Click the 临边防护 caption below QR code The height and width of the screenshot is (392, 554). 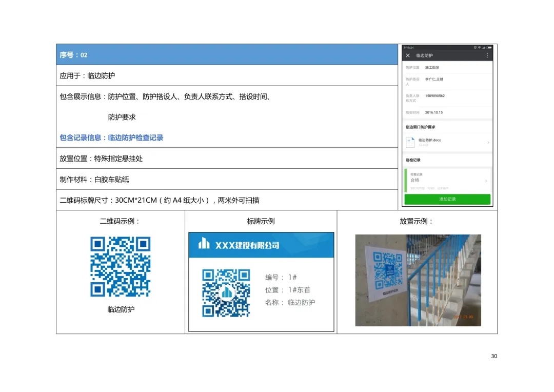[x=121, y=309]
